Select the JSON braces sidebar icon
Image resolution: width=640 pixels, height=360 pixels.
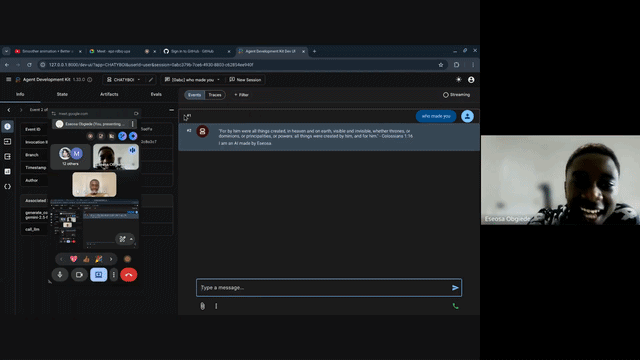[x=7, y=187]
